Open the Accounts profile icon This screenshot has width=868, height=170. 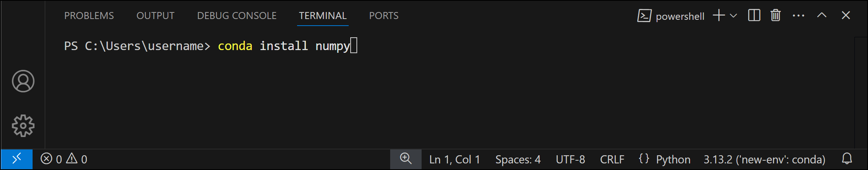coord(23,81)
